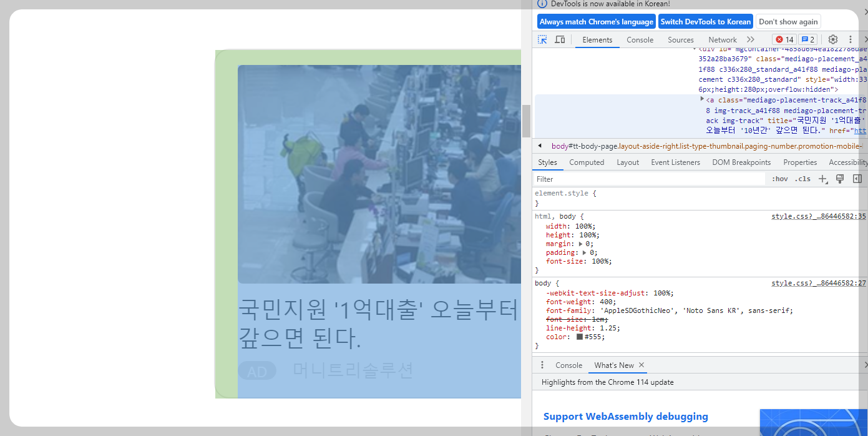The height and width of the screenshot is (436, 868).
Task: Click 'Highlights from the Chrome 114 update' text
Action: coord(607,382)
